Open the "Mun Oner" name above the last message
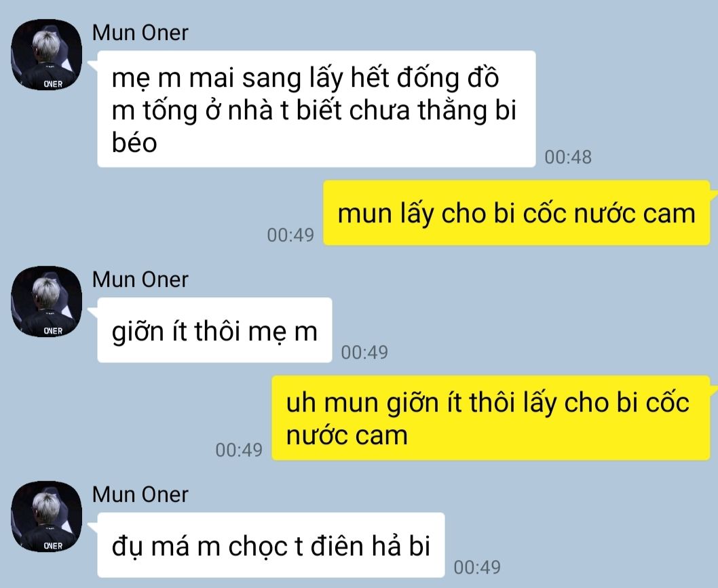 pos(140,494)
